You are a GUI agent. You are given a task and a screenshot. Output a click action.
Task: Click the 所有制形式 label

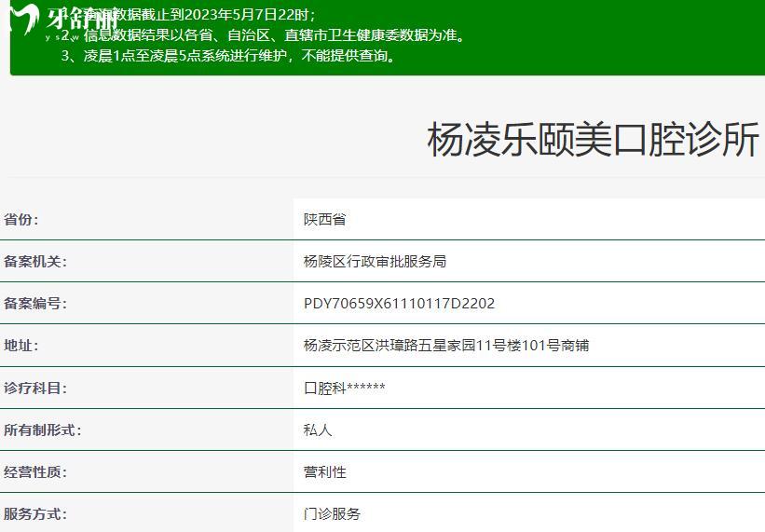point(43,430)
